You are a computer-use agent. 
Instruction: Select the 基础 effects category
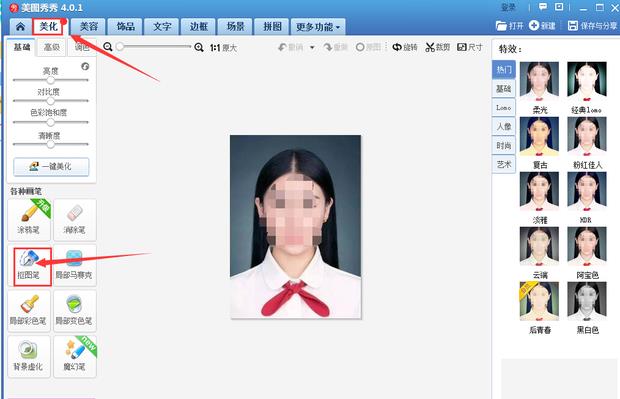504,89
